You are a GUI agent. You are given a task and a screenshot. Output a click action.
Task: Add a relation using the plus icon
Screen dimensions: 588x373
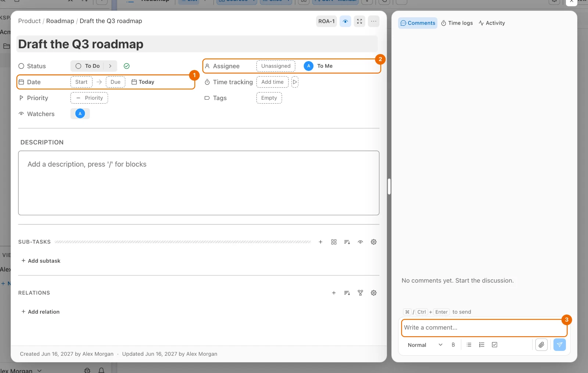pyautogui.click(x=334, y=293)
